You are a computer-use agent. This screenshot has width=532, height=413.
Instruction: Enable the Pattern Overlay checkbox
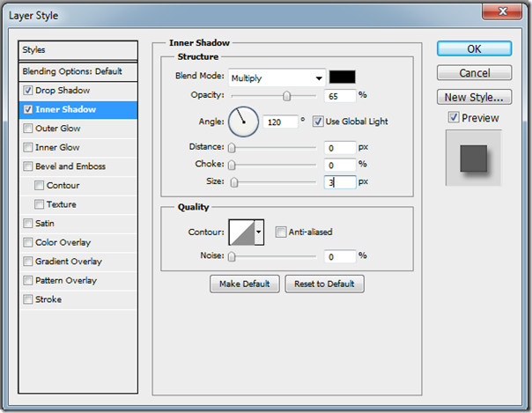[28, 280]
